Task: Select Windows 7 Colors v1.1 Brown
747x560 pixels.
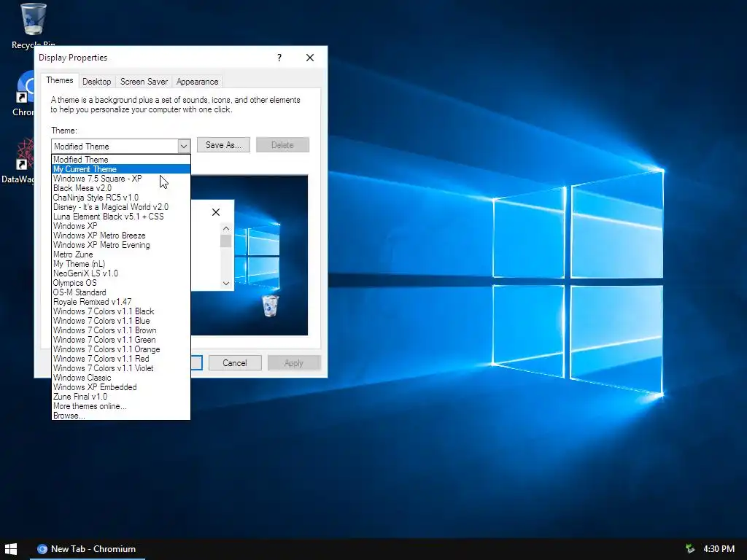Action: [121, 330]
